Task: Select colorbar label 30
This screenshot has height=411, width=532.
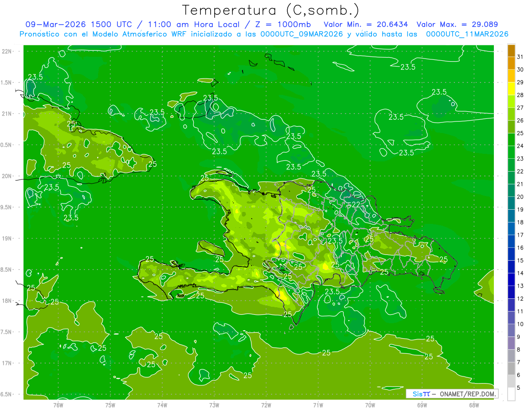Action: coord(520,70)
